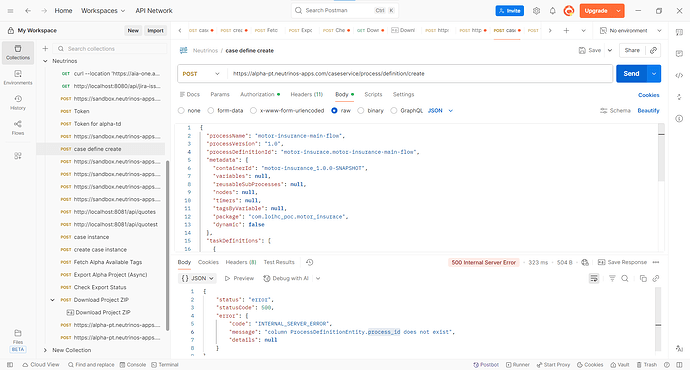Switch to the Test Results tab
This screenshot has width=690, height=370.
click(279, 262)
